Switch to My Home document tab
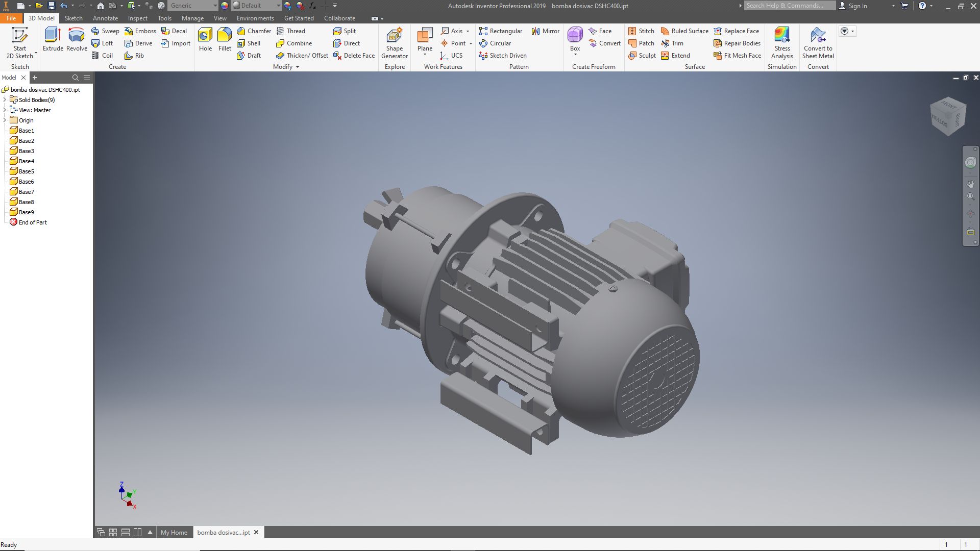 [174, 532]
